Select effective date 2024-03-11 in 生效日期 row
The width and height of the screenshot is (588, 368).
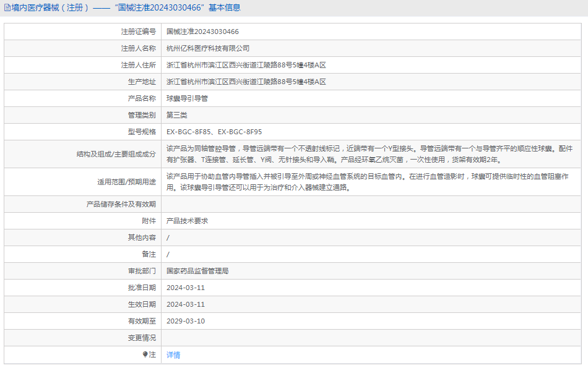pyautogui.click(x=186, y=304)
